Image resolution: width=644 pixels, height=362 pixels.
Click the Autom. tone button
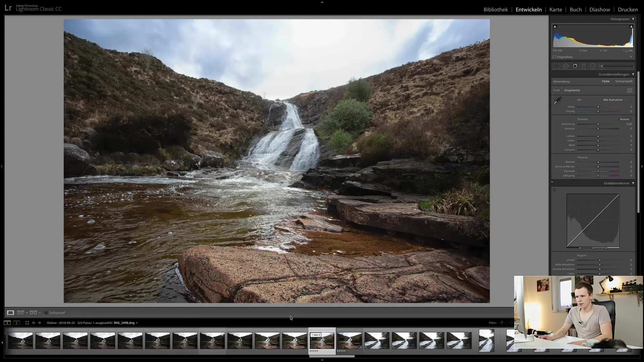click(625, 119)
